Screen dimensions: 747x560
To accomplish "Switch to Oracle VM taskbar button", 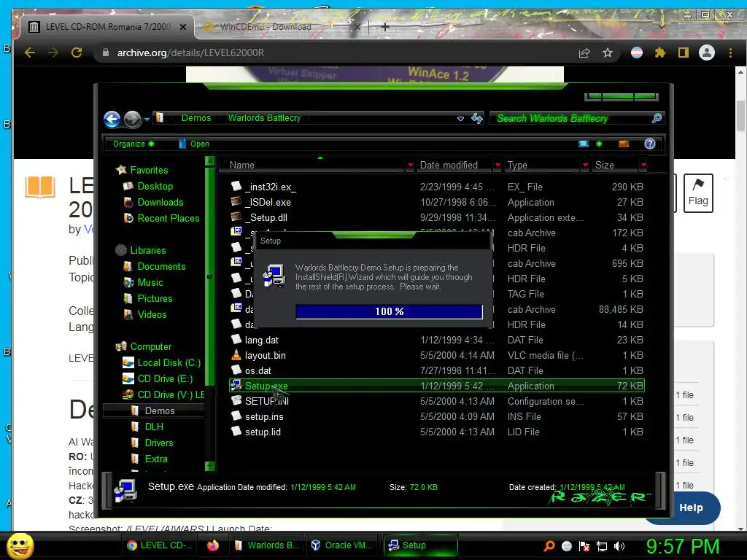I will (x=341, y=545).
